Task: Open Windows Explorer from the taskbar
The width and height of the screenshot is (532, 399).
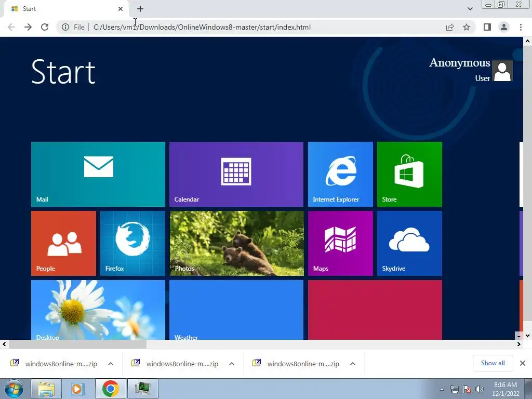Action: click(x=46, y=389)
